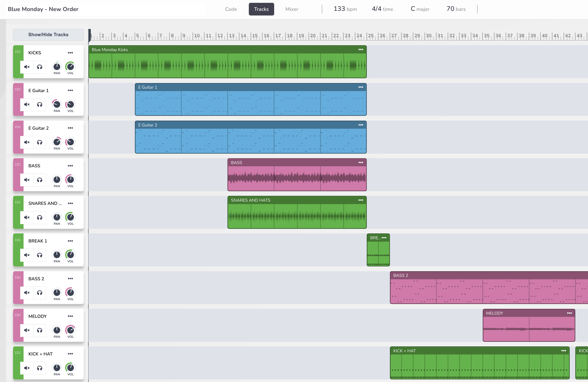This screenshot has width=588, height=382.
Task: Click the KICK + HAT drag handle dots
Action: pos(18,353)
